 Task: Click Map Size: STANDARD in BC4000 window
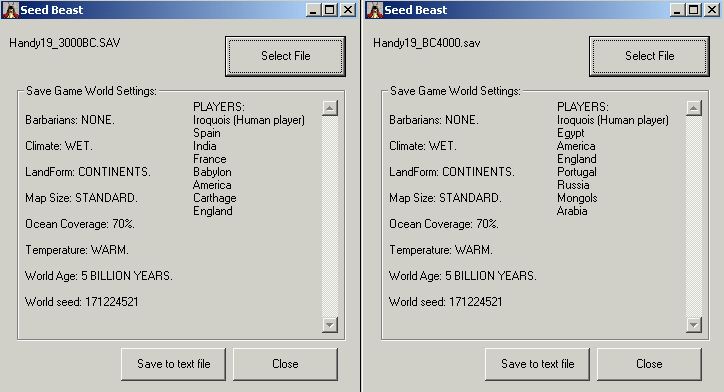(445, 198)
